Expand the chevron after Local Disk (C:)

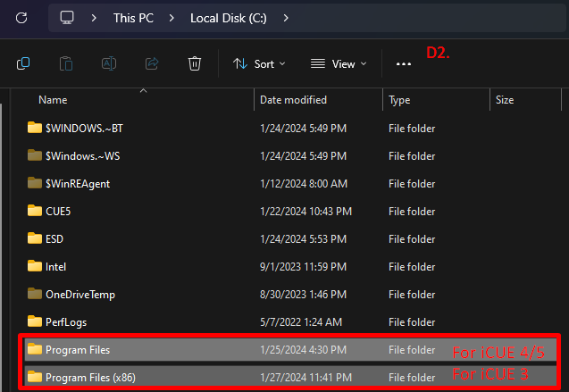coord(285,17)
